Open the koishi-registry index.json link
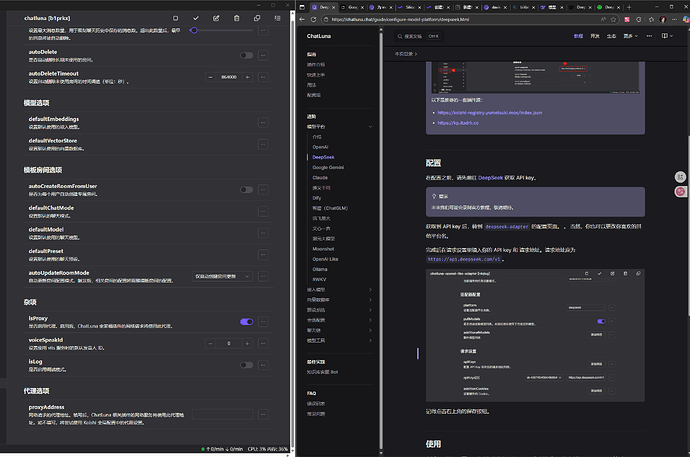Viewport: 690px width, 457px height. [x=490, y=113]
